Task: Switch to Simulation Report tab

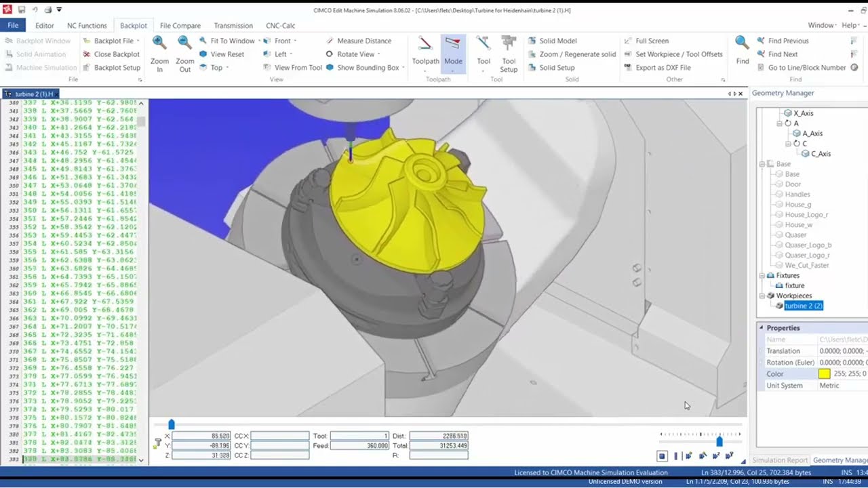Action: [780, 460]
